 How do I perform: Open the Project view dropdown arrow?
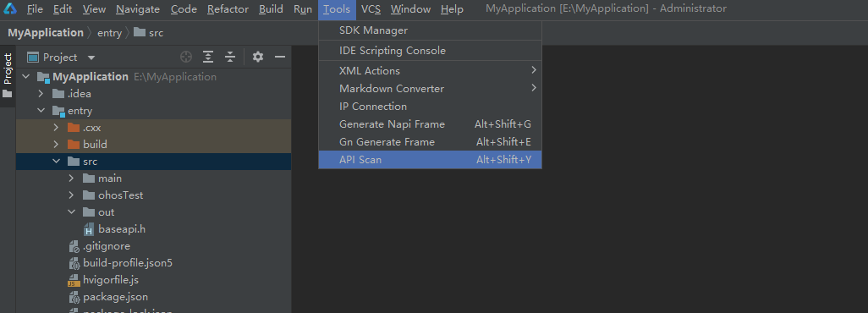pyautogui.click(x=91, y=58)
